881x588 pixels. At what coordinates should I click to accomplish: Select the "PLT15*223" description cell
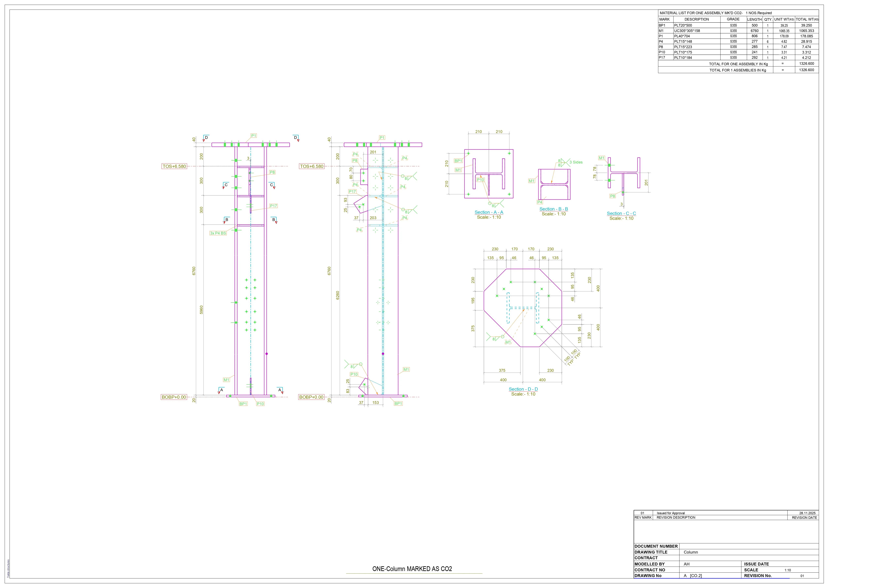point(683,47)
